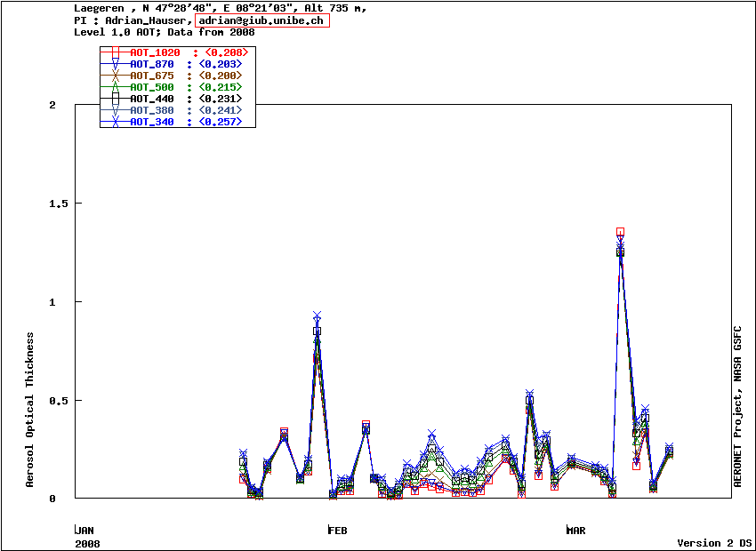The height and width of the screenshot is (551, 756).
Task: Click the highest data peak in March
Action: (x=620, y=234)
